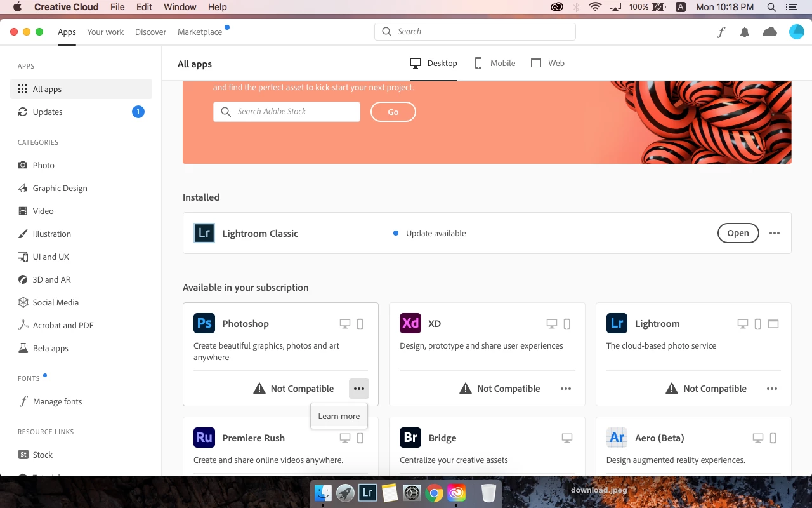The image size is (812, 508).
Task: Show Web apps tab
Action: (x=547, y=63)
